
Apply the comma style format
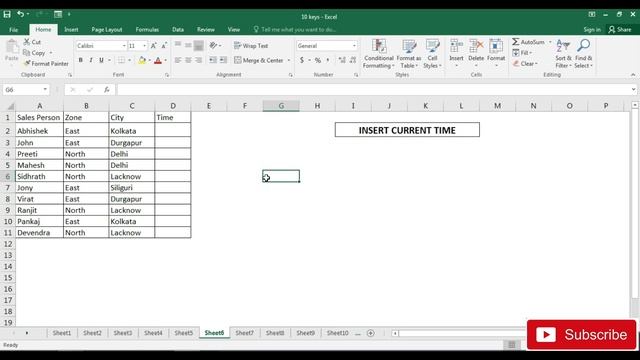pyautogui.click(x=328, y=60)
